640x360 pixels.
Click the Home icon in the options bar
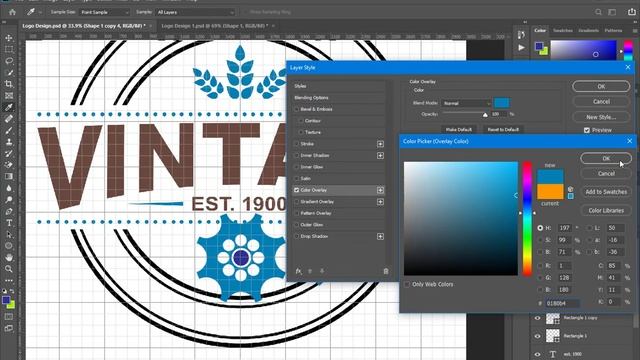pos(12,12)
